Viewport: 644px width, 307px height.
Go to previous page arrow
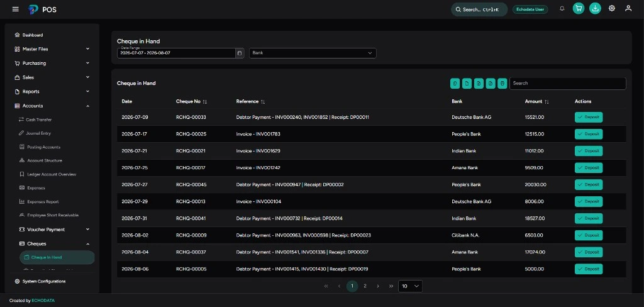click(339, 286)
